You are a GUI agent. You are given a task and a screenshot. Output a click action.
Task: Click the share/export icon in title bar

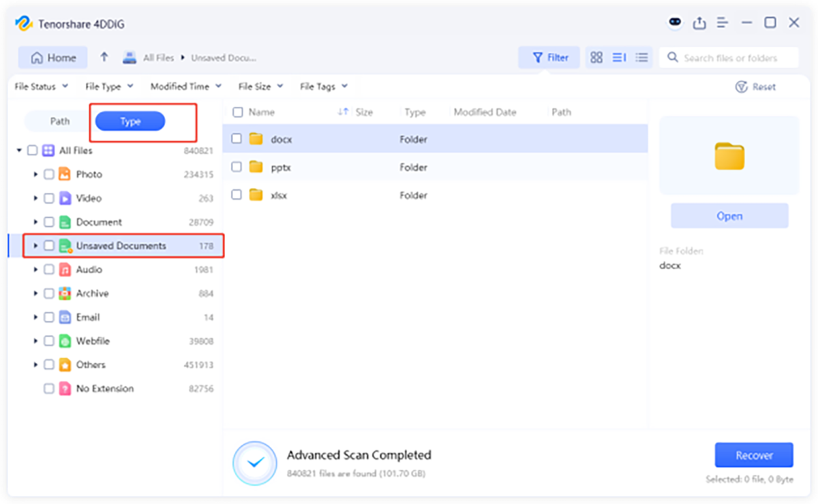[x=699, y=23]
